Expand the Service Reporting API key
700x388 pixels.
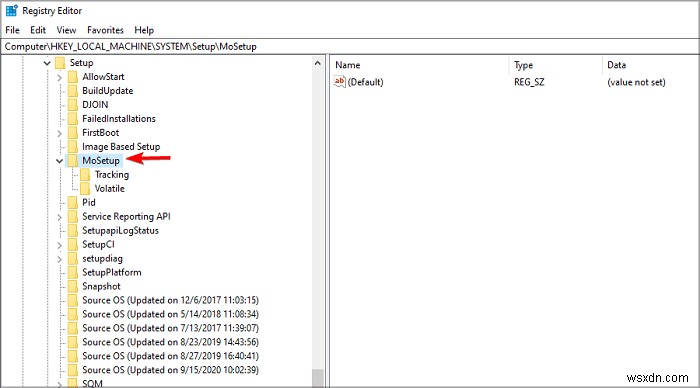point(59,217)
